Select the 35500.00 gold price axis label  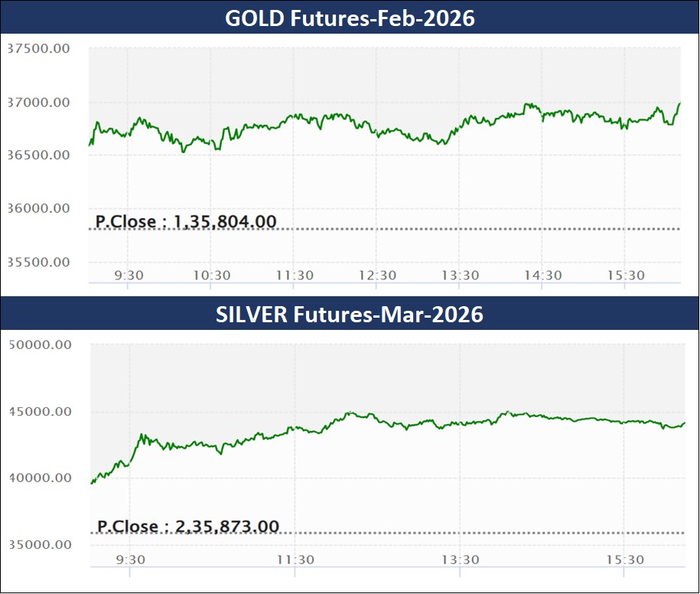pos(38,262)
